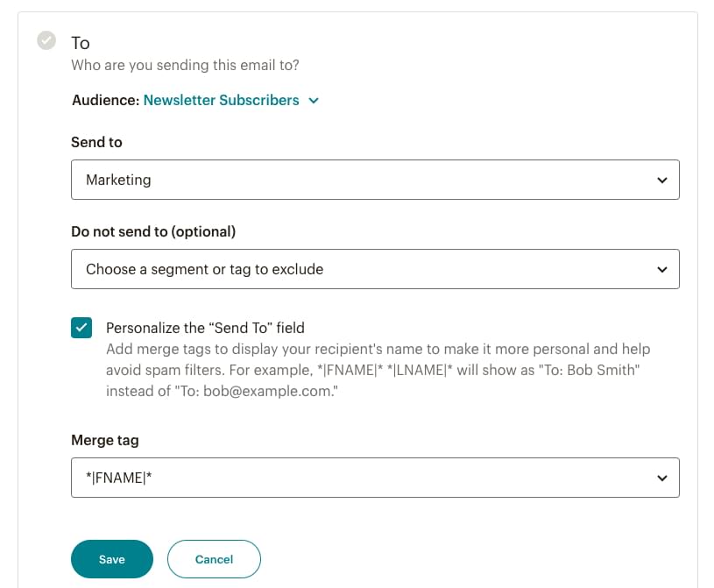Click the merge tags help description paragraph
This screenshot has width=714, height=588.
click(378, 370)
